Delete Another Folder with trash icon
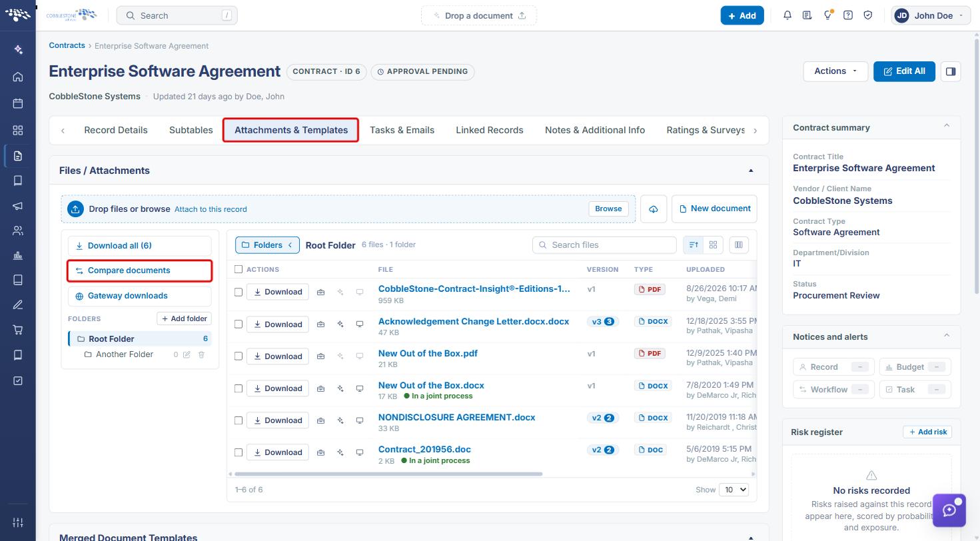The image size is (980, 541). coord(201,354)
